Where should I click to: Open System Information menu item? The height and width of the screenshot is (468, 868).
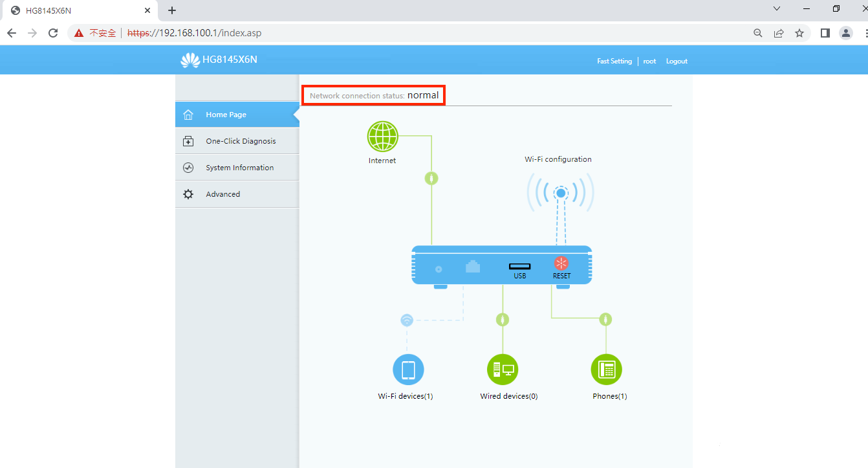point(237,168)
